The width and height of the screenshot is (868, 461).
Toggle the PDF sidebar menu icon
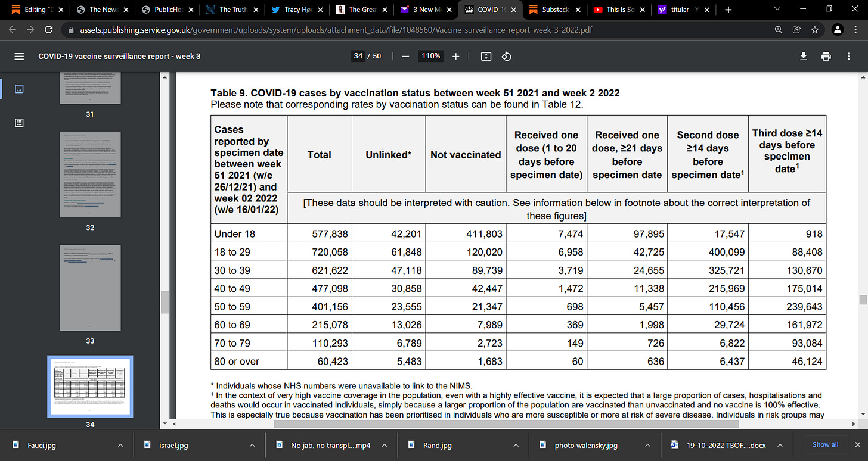(x=19, y=56)
